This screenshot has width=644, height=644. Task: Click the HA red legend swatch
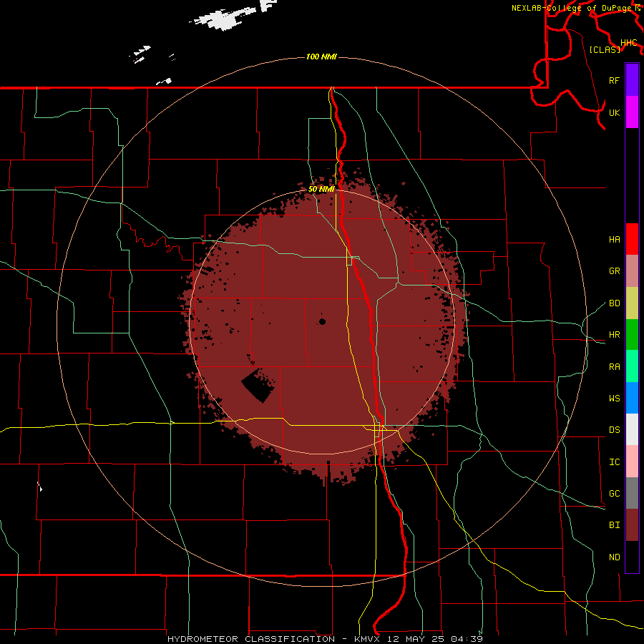[x=632, y=239]
